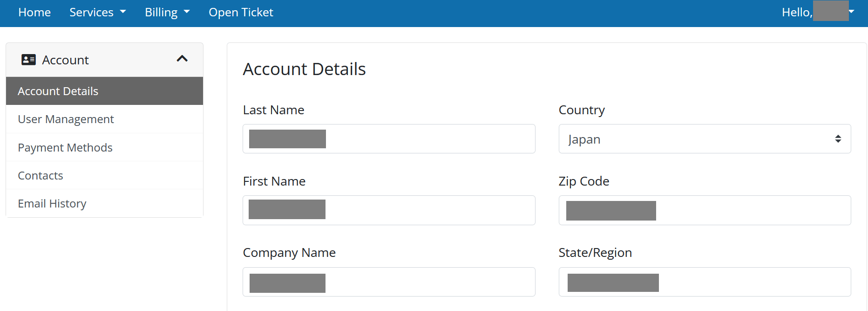868x311 pixels.
Task: Open the Country select showing Japan
Action: tap(705, 139)
